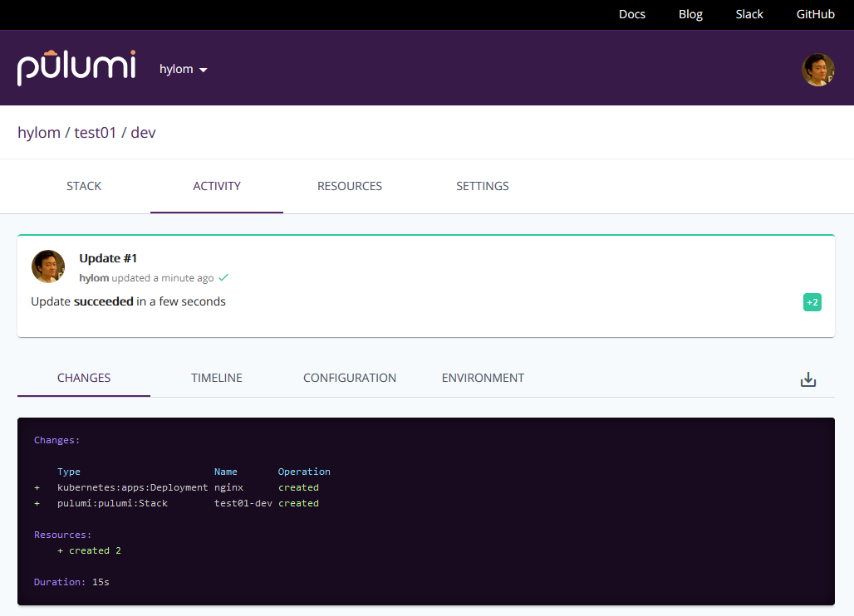Click the '+ created 2' resources summary

click(90, 550)
